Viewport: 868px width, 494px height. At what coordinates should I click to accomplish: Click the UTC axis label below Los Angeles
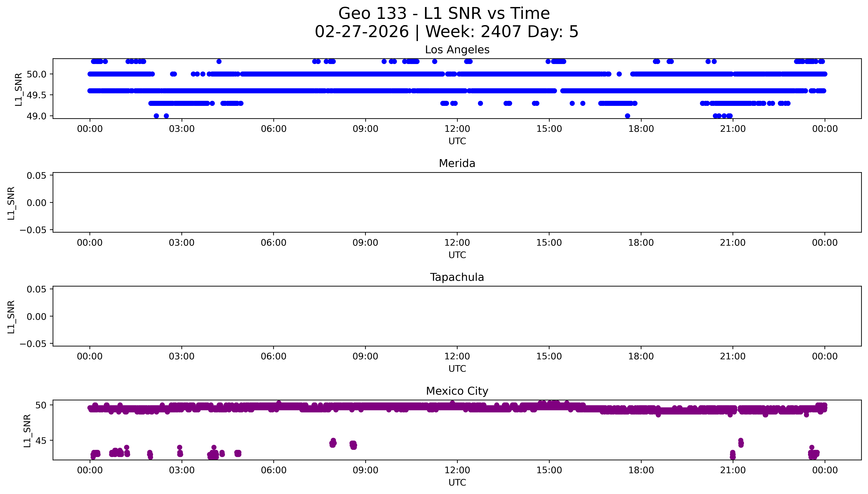[457, 141]
